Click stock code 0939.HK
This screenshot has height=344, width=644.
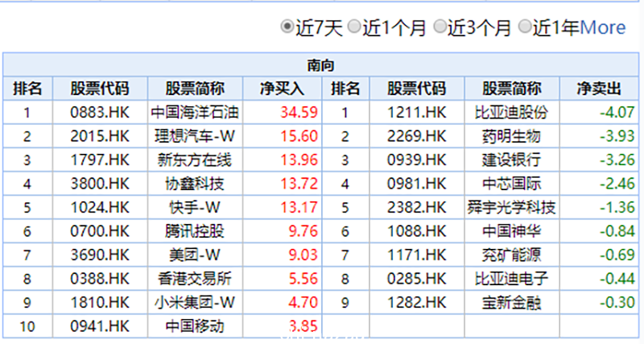coord(416,160)
